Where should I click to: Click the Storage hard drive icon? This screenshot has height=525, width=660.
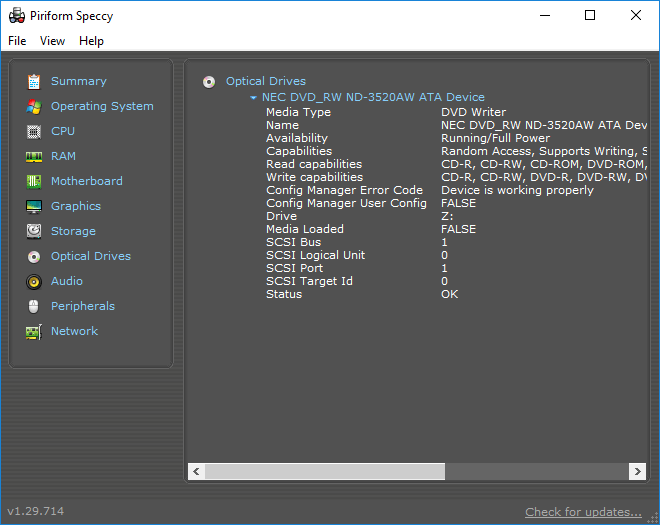(34, 232)
